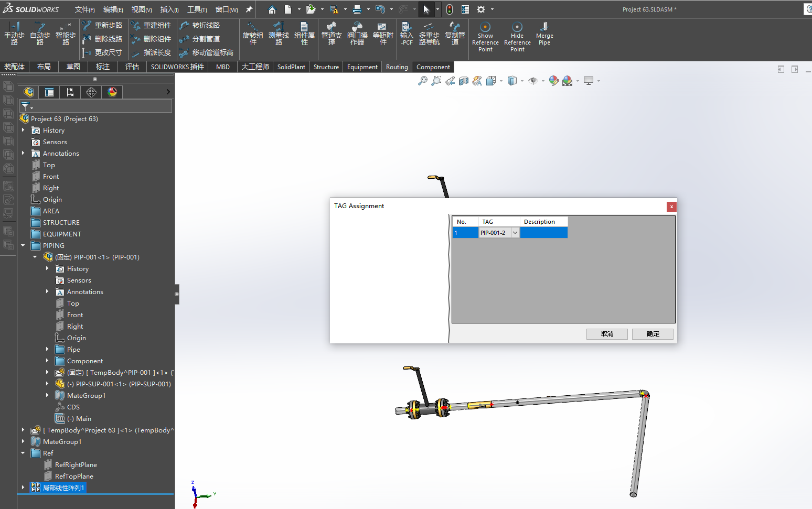This screenshot has height=509, width=812.
Task: Close the TAG Assignment dialog
Action: click(x=671, y=207)
